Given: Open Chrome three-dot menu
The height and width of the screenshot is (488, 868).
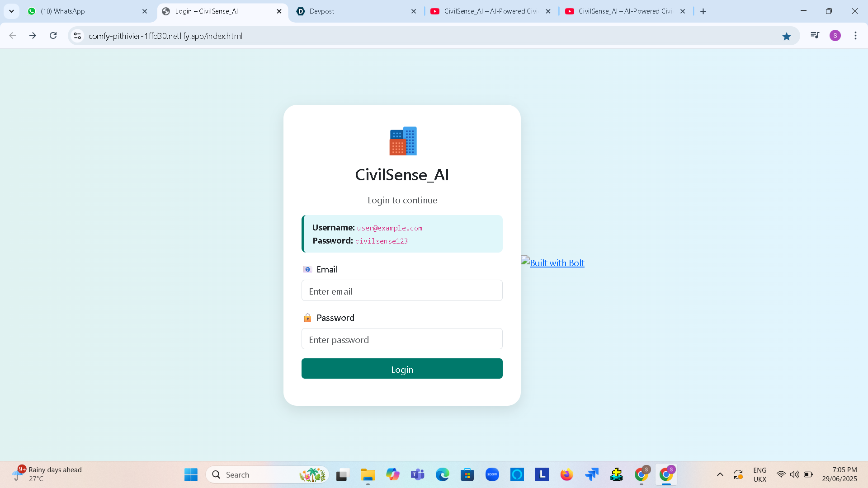Looking at the screenshot, I should pyautogui.click(x=855, y=36).
